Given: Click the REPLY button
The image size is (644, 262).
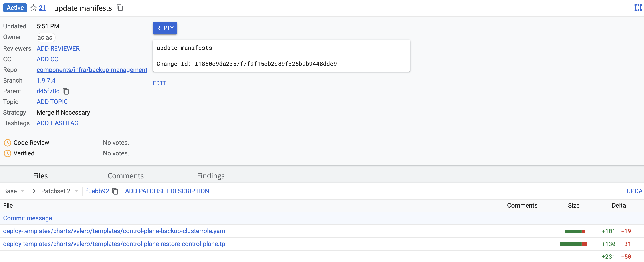Looking at the screenshot, I should click(165, 28).
